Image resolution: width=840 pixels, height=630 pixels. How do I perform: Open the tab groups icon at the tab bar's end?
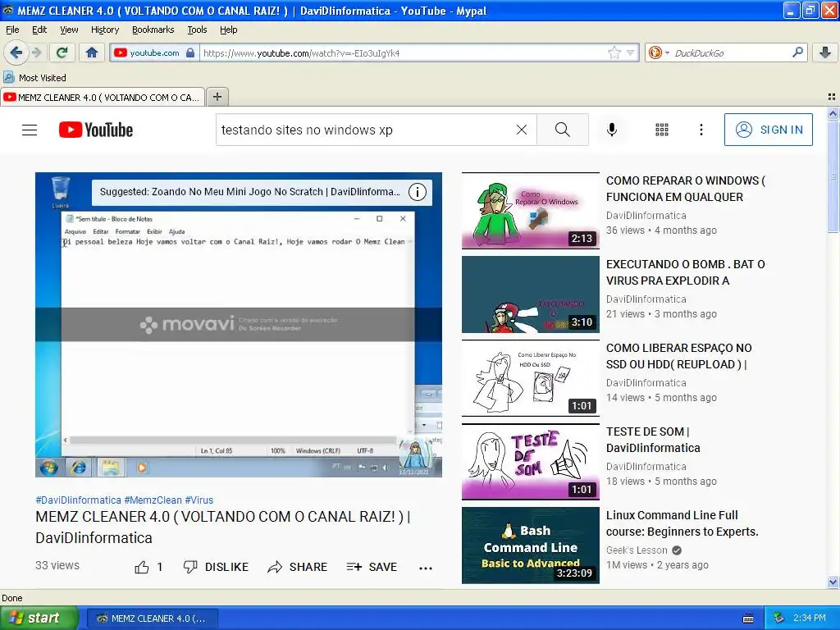832,97
